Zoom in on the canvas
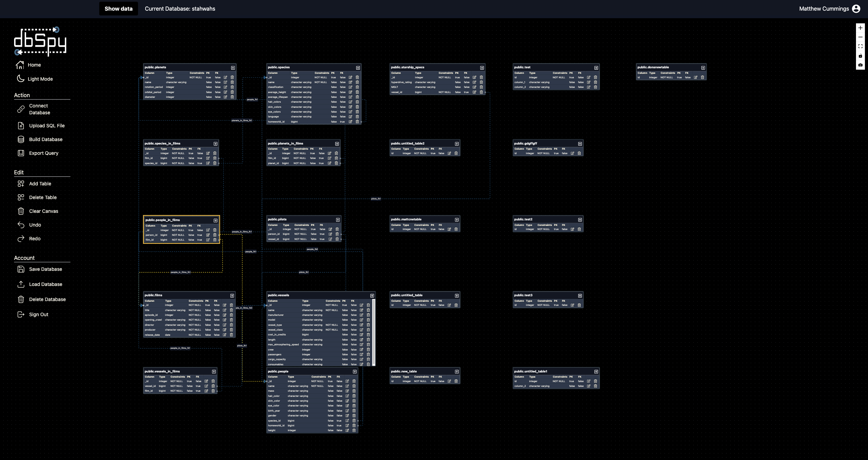Viewport: 868px width, 460px height. [x=860, y=28]
